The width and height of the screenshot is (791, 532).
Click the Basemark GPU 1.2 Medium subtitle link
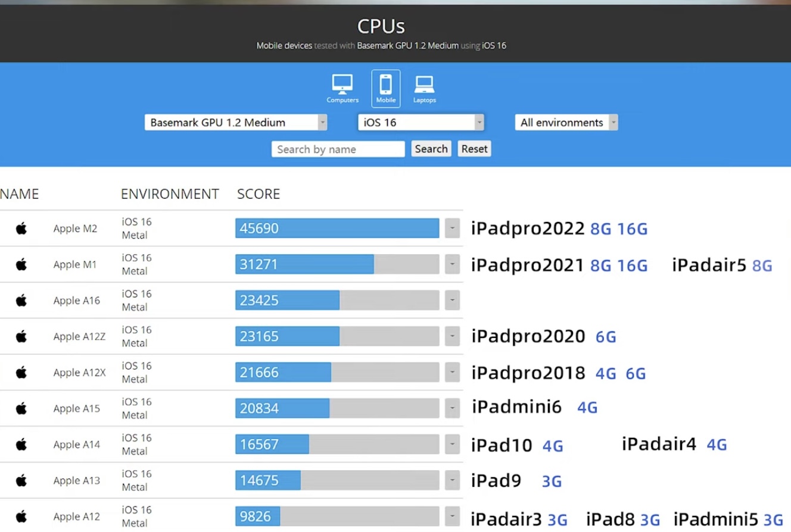[x=408, y=46]
